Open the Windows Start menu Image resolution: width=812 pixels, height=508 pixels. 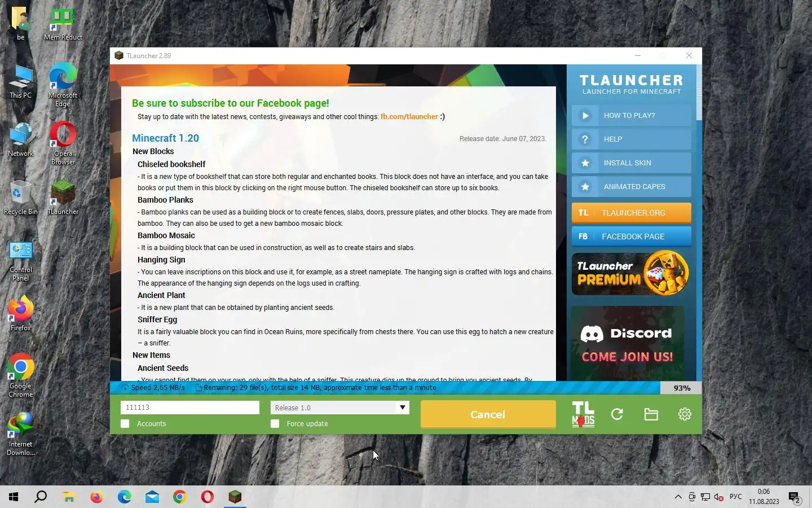(x=14, y=497)
